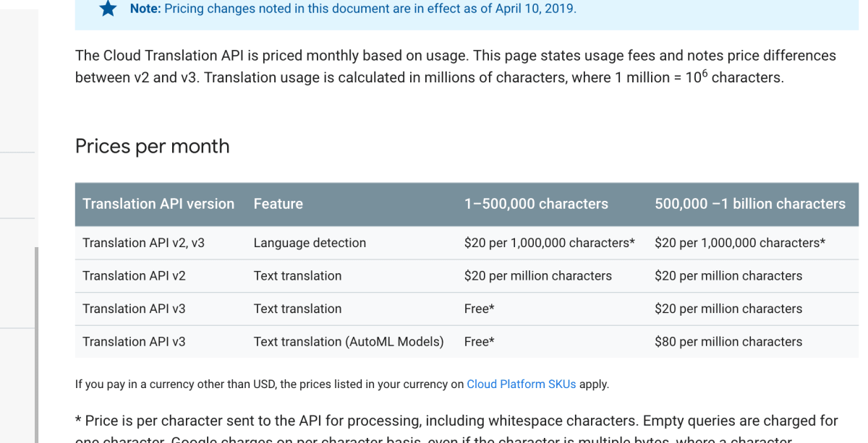Click 'Free*' in the v3 Text translation row
The width and height of the screenshot is (868, 443).
tap(480, 309)
